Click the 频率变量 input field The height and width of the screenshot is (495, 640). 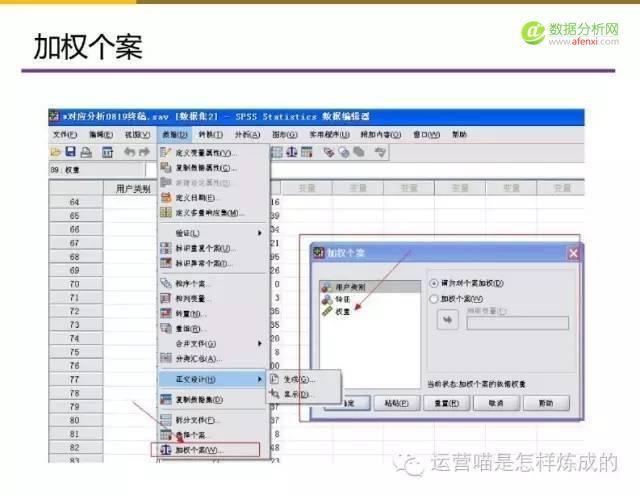coord(518,323)
